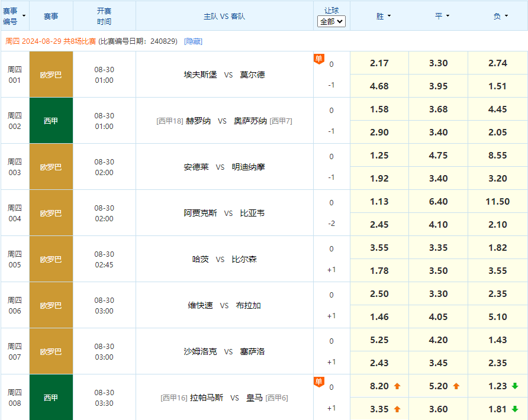Select lose odds 8.55 in match 003

(x=498, y=155)
